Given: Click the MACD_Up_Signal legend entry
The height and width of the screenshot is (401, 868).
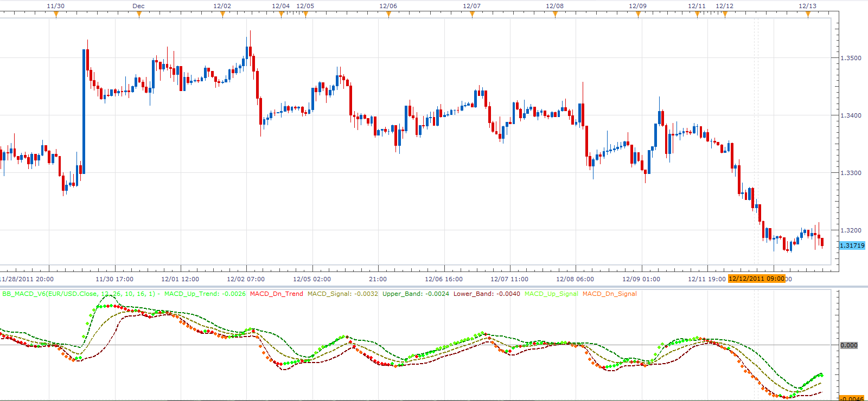Looking at the screenshot, I should pos(551,294).
